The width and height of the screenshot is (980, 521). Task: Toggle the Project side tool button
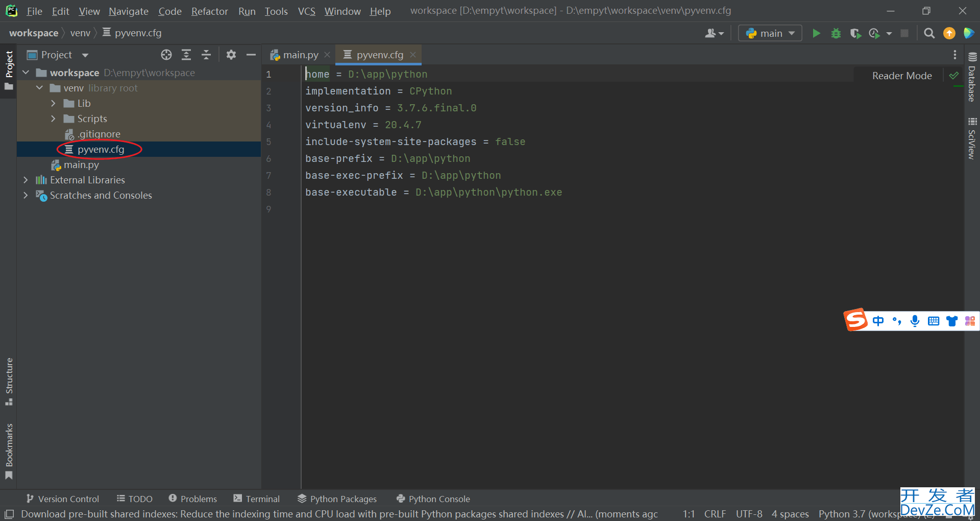tap(9, 70)
